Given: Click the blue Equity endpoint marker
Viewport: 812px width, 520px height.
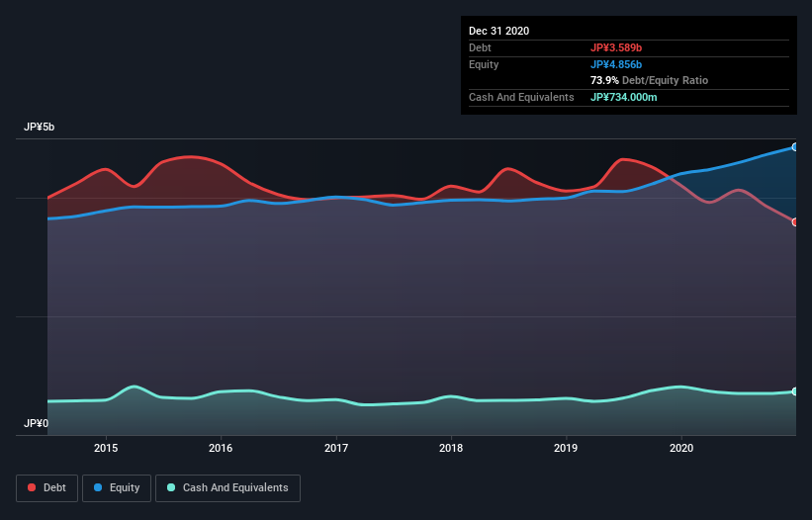Looking at the screenshot, I should tap(795, 147).
